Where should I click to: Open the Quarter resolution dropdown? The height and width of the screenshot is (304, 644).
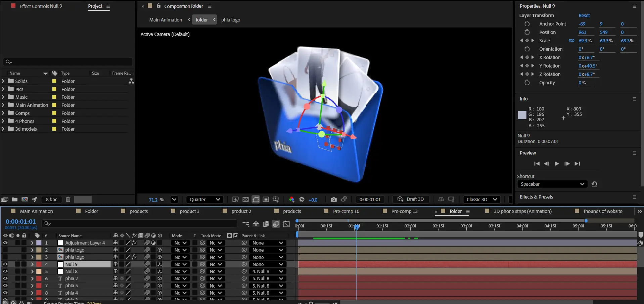tap(204, 200)
